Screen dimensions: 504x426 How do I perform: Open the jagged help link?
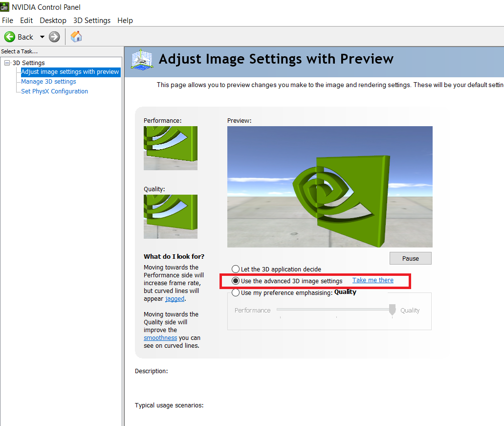click(x=175, y=299)
